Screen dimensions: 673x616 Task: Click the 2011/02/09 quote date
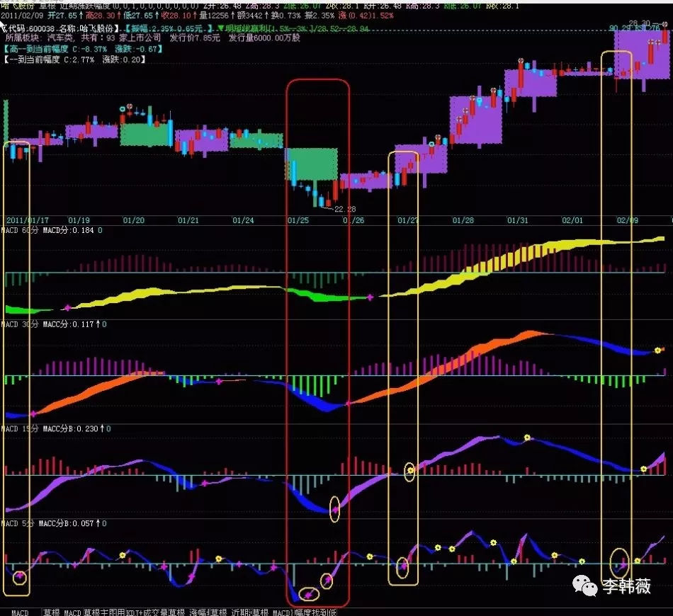[x=23, y=16]
